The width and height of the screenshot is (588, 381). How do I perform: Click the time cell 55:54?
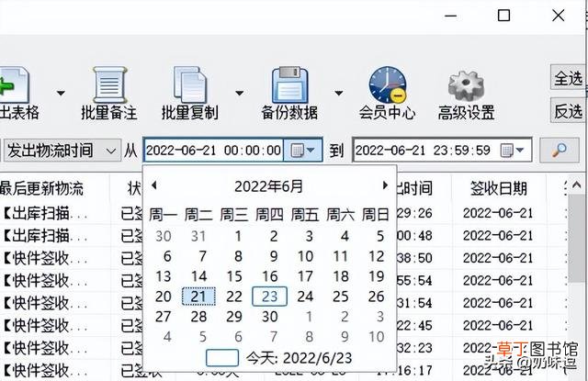(x=414, y=281)
